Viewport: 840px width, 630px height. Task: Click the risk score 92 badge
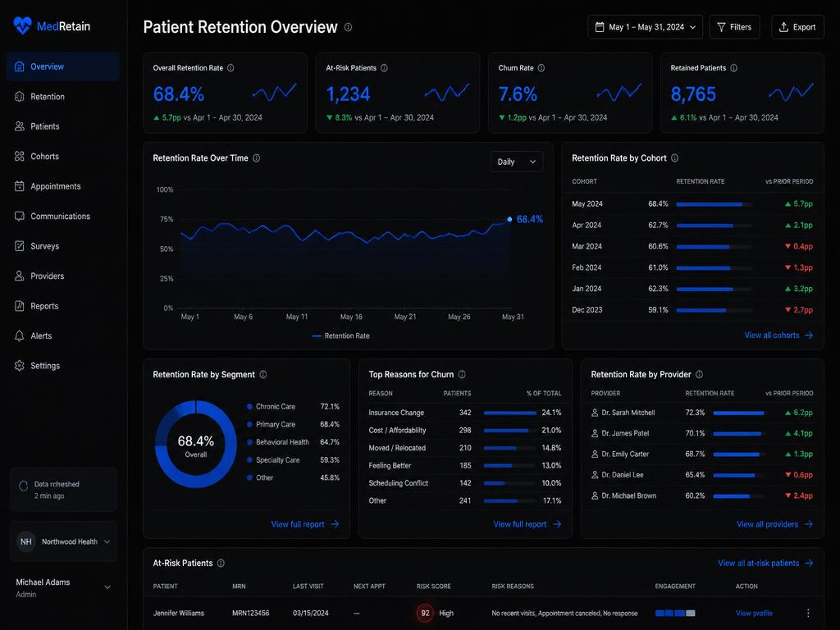pyautogui.click(x=426, y=613)
